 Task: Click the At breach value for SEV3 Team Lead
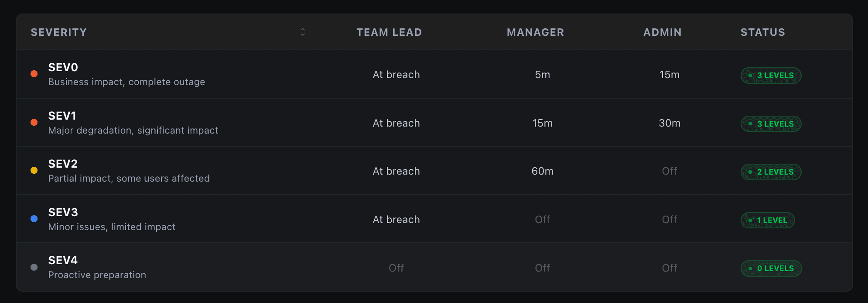tap(396, 219)
